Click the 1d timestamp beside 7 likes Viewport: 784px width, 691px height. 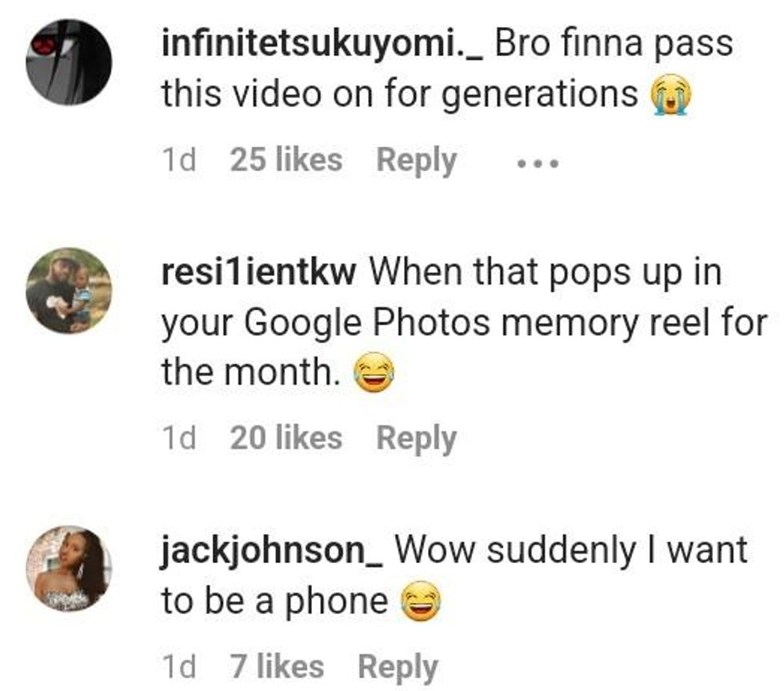pos(178,667)
